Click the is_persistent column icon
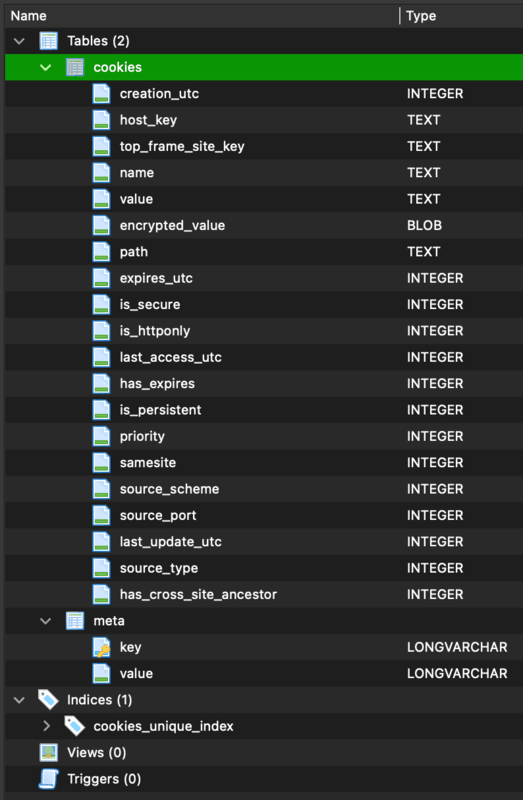Viewport: 523px width, 800px height. [x=102, y=410]
